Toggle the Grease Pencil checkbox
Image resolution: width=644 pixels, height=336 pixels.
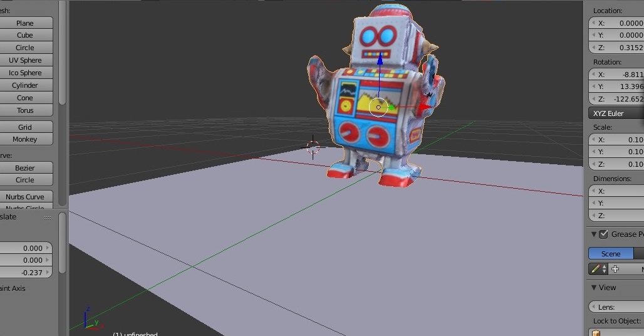[x=604, y=234]
